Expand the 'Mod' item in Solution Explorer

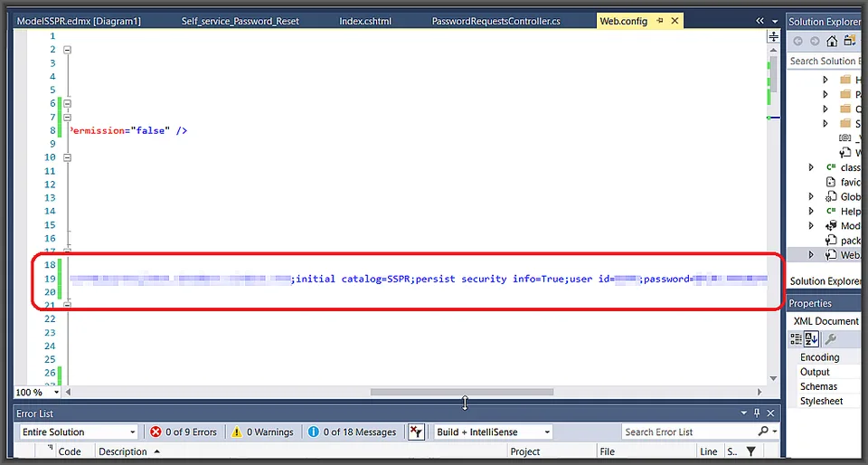click(812, 225)
